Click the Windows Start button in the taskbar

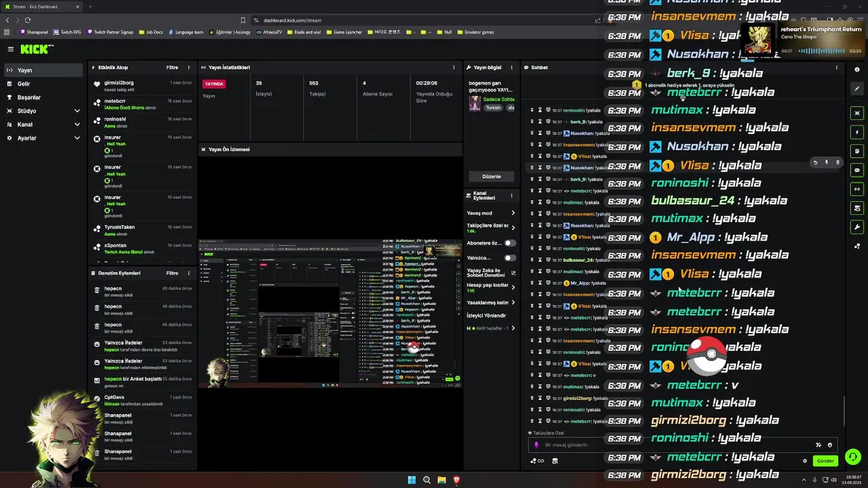tap(412, 480)
